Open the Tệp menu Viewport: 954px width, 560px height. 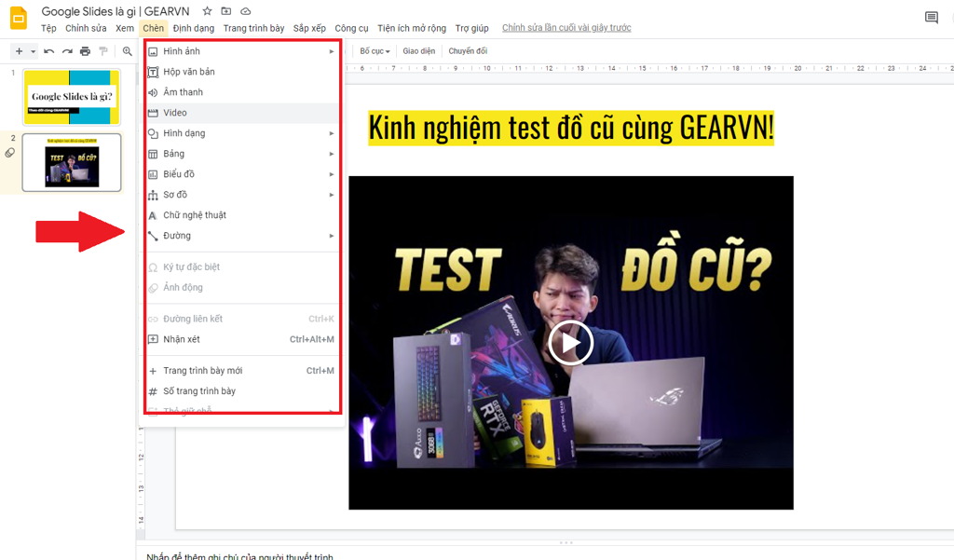click(48, 28)
